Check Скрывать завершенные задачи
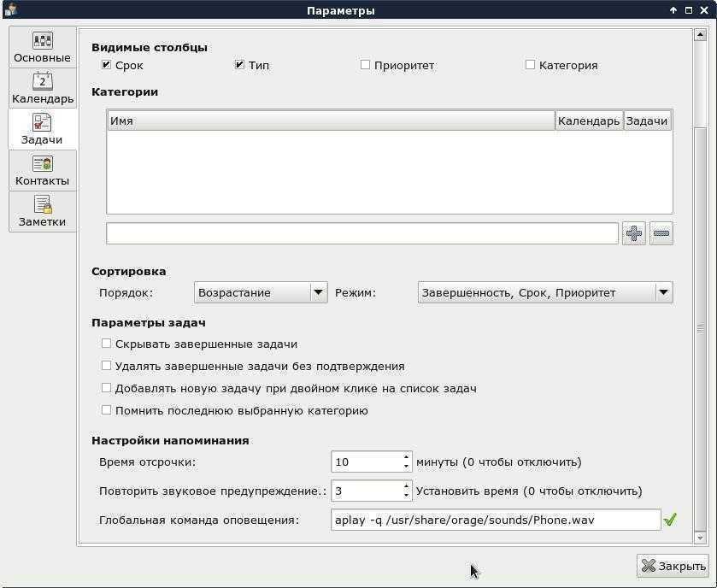Viewport: 717px width, 588px height. click(106, 344)
